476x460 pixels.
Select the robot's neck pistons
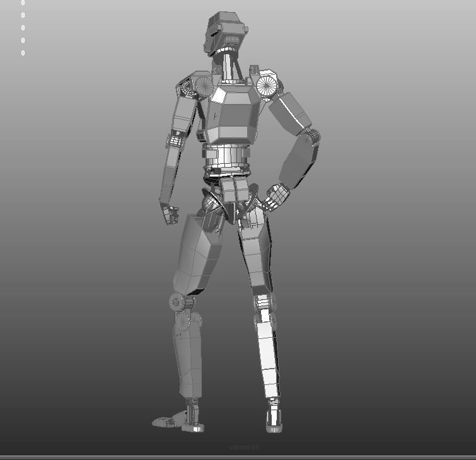coord(230,67)
